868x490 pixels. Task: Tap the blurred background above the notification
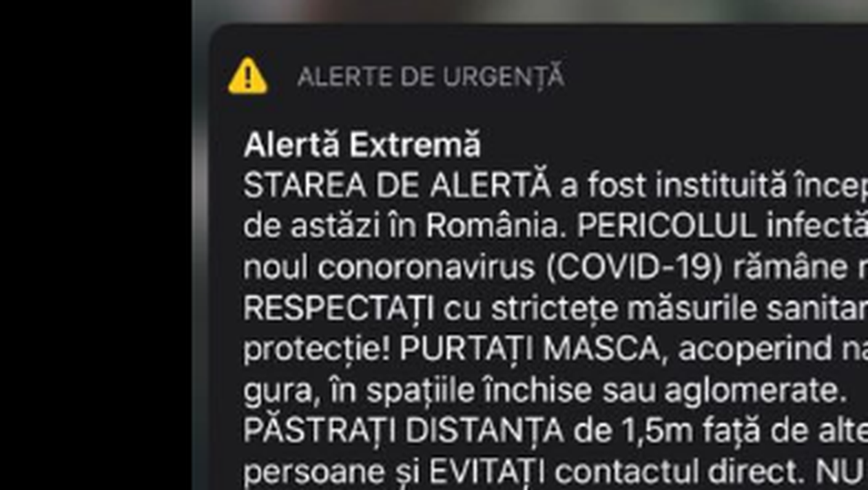point(530,10)
